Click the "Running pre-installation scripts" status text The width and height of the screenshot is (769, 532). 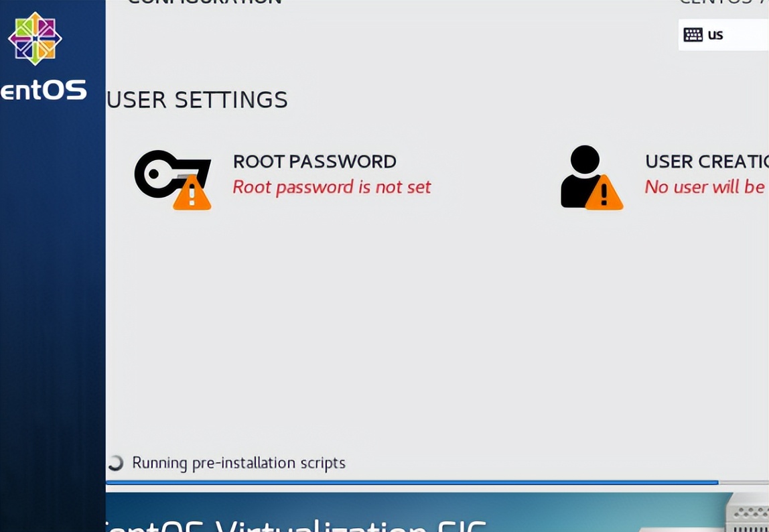click(239, 463)
